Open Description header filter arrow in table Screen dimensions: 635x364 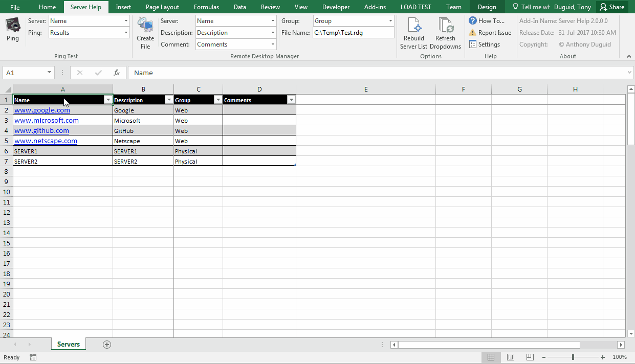tap(169, 100)
